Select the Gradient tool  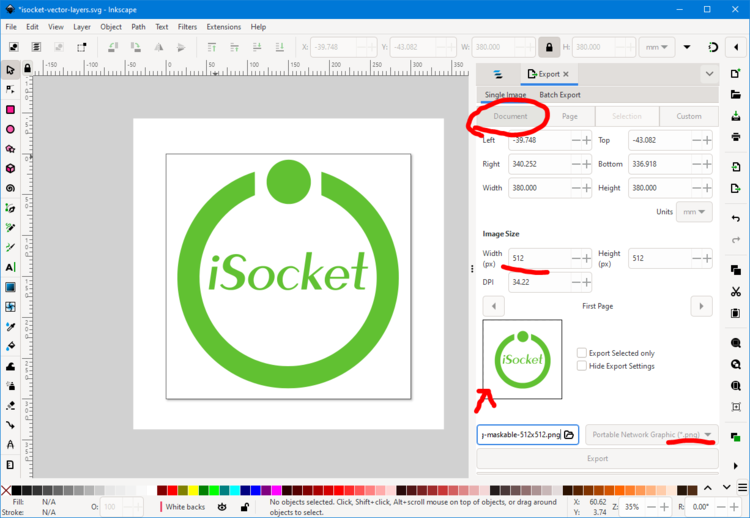tap(10, 287)
